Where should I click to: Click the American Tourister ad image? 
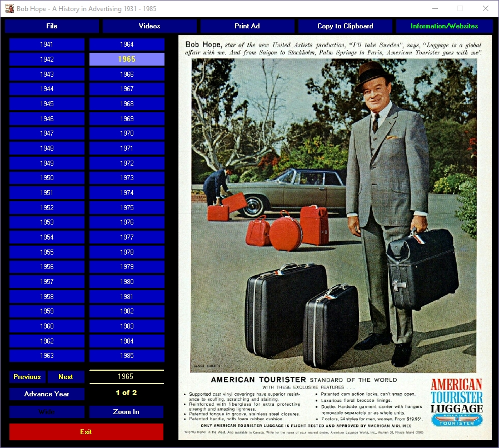335,237
